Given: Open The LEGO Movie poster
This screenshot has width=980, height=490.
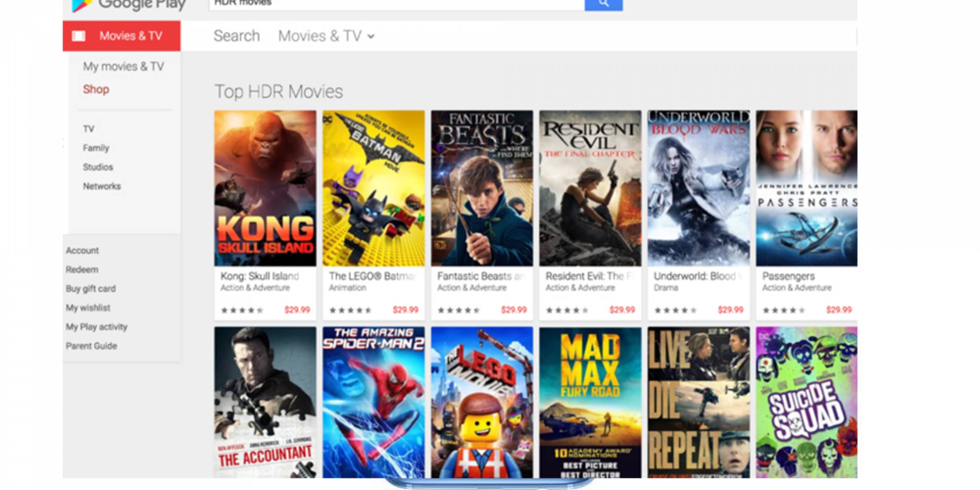Looking at the screenshot, I should point(482,402).
